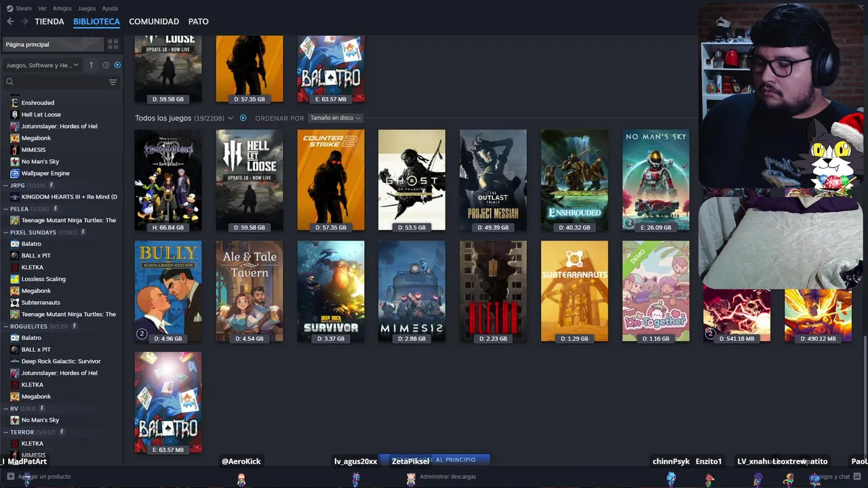Screen dimensions: 868x488
Task: Click the sort ascending arrow icon
Action: coord(92,65)
